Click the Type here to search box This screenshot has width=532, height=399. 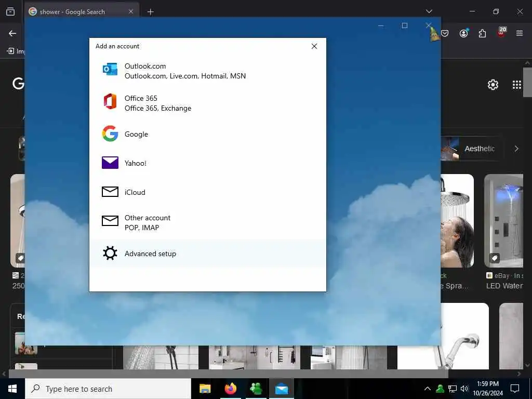point(108,389)
